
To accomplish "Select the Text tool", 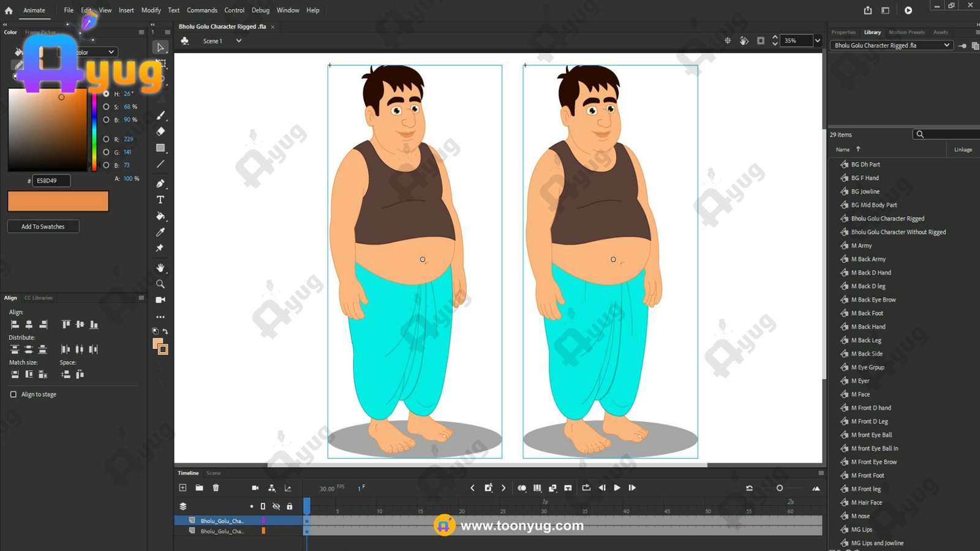I will point(160,200).
